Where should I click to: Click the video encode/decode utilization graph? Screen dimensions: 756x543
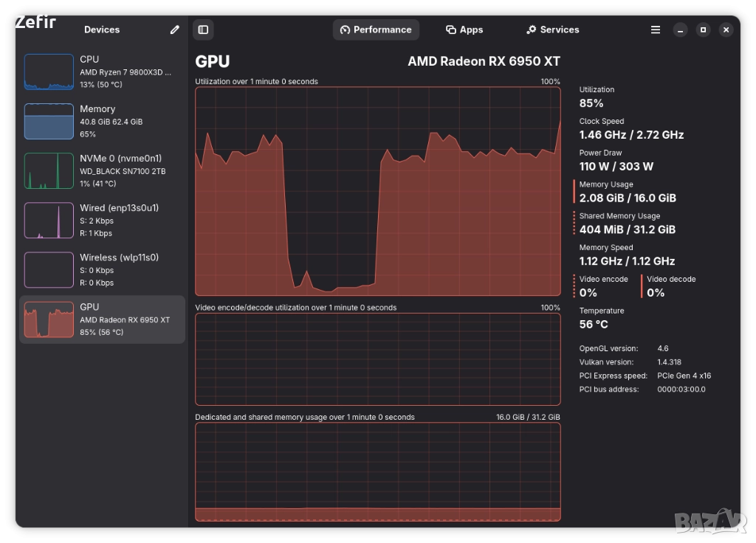(377, 359)
